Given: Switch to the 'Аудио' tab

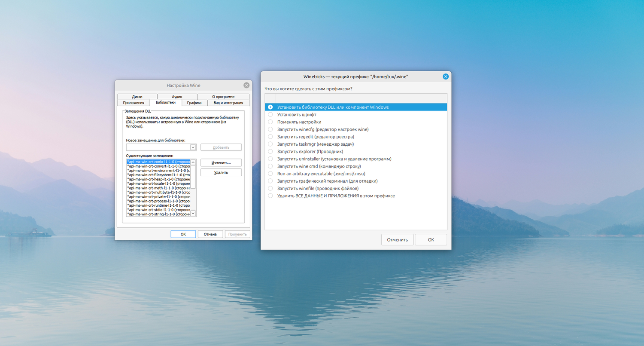Looking at the screenshot, I should (x=177, y=97).
